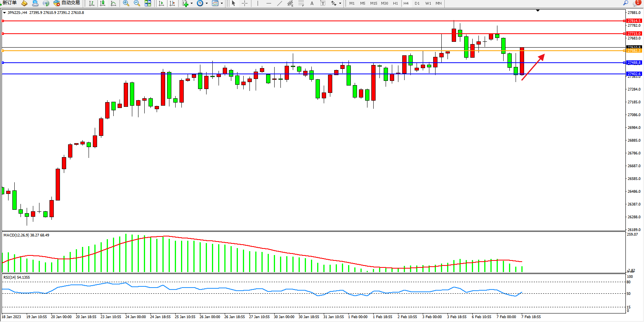Viewport: 644px width, 322px height.
Task: Click the AutoTrading button (自动交易)
Action: click(x=67, y=3)
